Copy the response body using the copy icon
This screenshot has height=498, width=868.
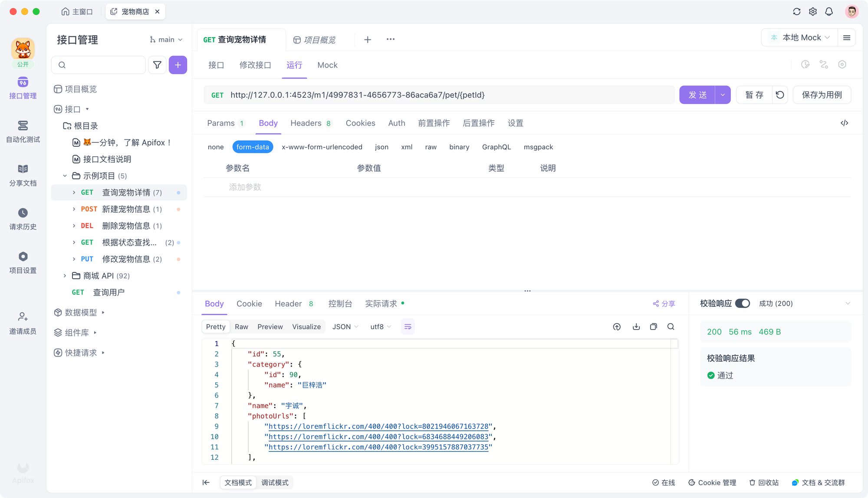pyautogui.click(x=654, y=326)
